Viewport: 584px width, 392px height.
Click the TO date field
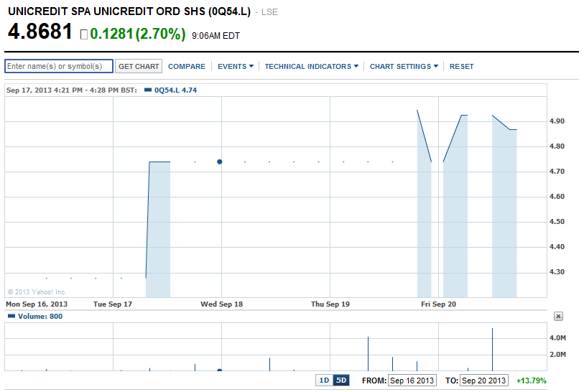point(484,381)
